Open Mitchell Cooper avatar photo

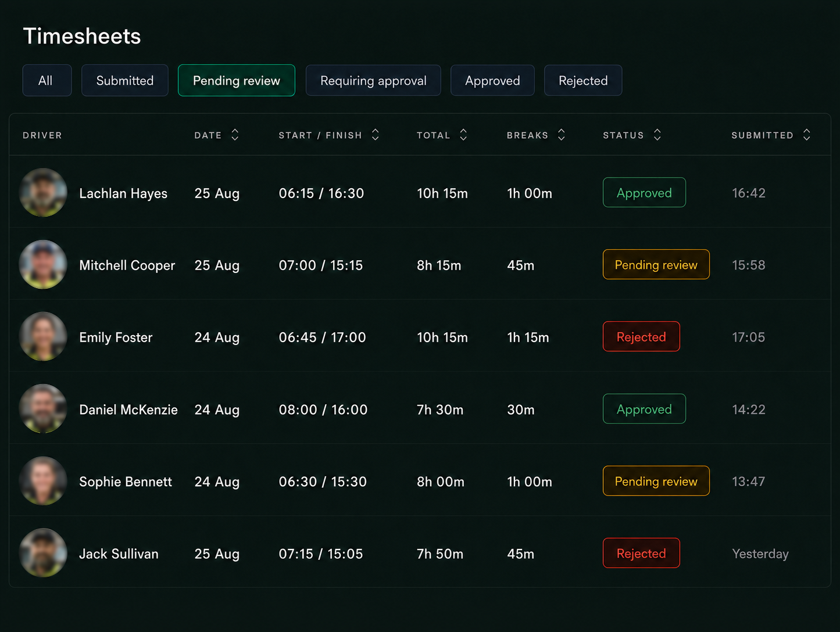point(43,265)
